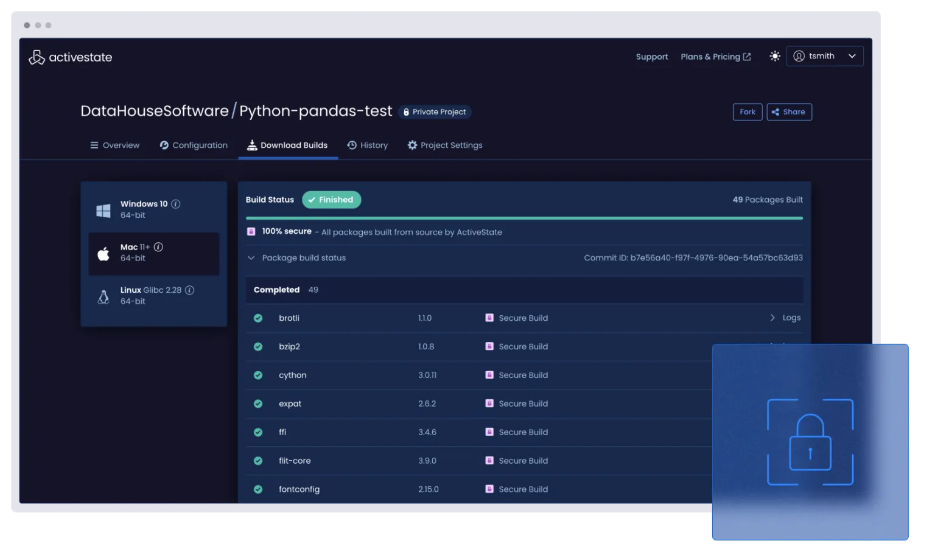Open the Configuration tab
Screen dimensions: 935x560
(194, 145)
